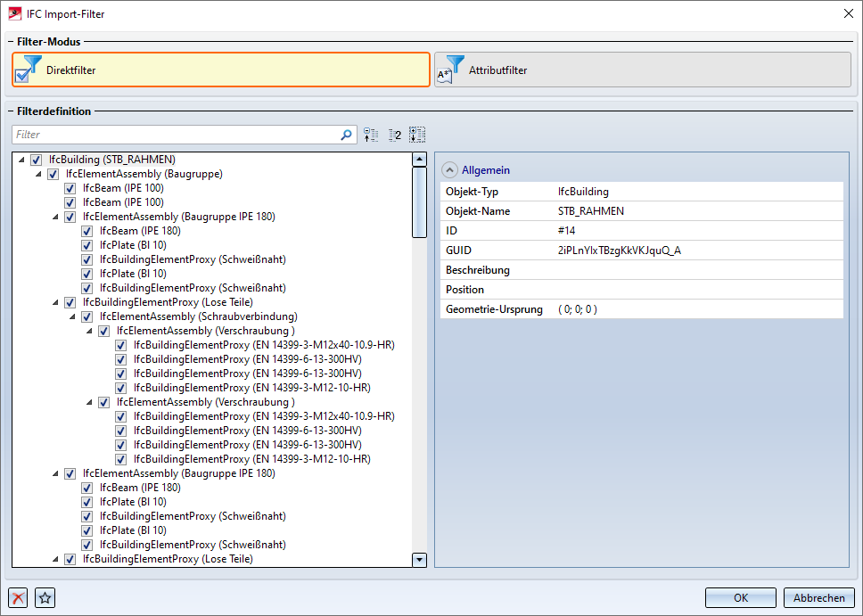Click the expand to level 2 icon
The height and width of the screenshot is (616, 863).
394,135
